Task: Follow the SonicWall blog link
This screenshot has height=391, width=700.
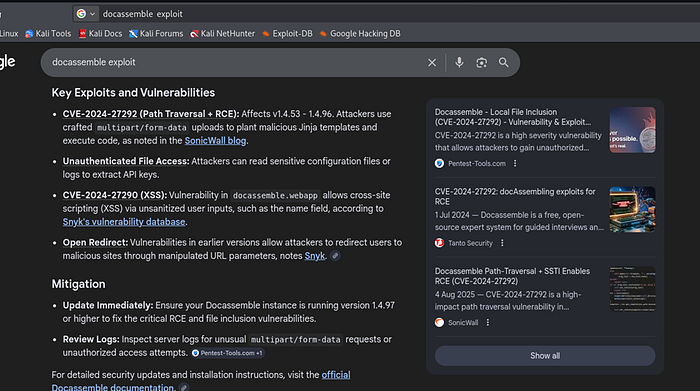Action: click(x=215, y=141)
